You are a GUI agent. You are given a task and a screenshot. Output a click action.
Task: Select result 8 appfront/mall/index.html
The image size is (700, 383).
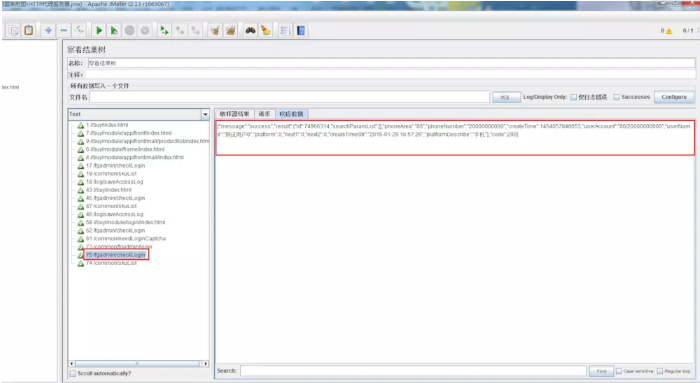135,157
